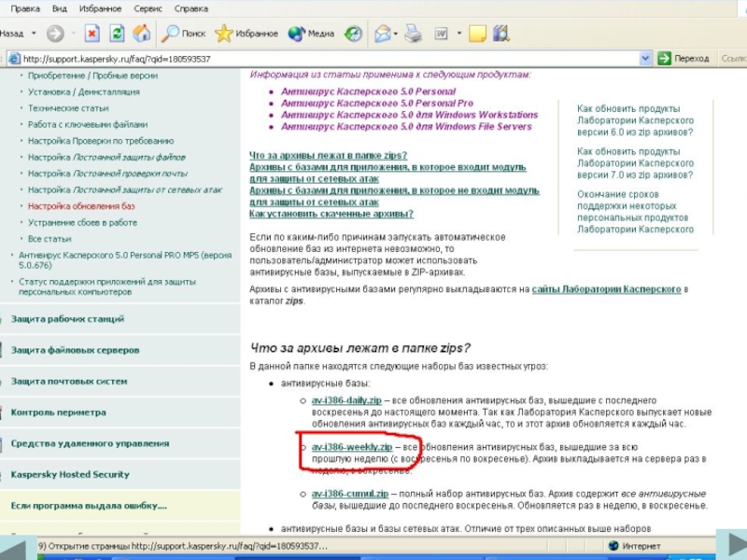Open Избранное favorites star button
747x560 pixels.
[x=246, y=34]
